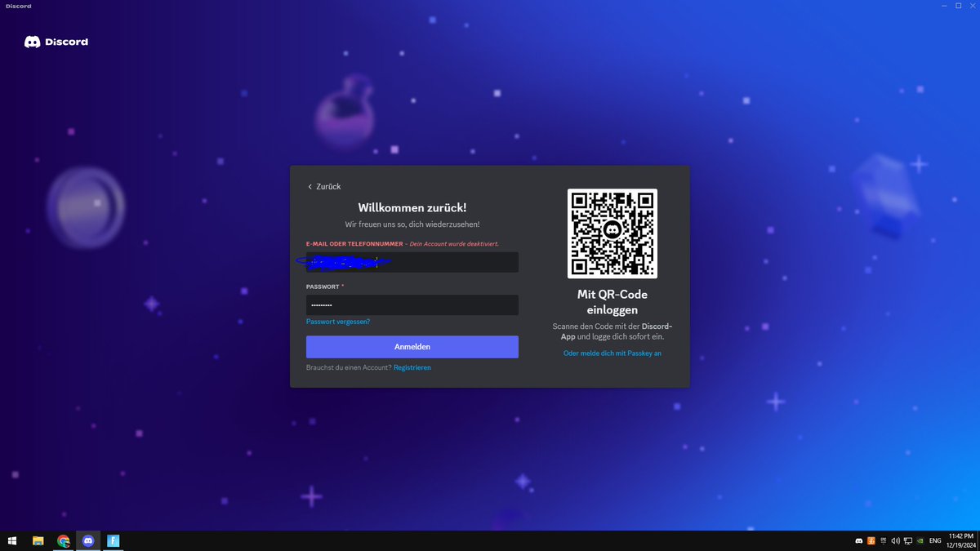Click the Anmelden button
980x551 pixels.
(x=412, y=347)
